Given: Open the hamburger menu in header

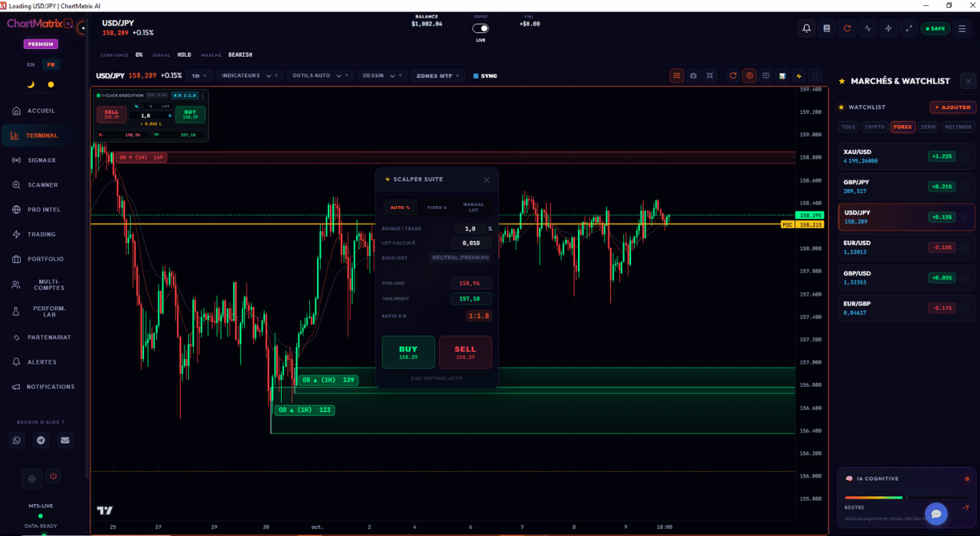Looking at the screenshot, I should [962, 28].
